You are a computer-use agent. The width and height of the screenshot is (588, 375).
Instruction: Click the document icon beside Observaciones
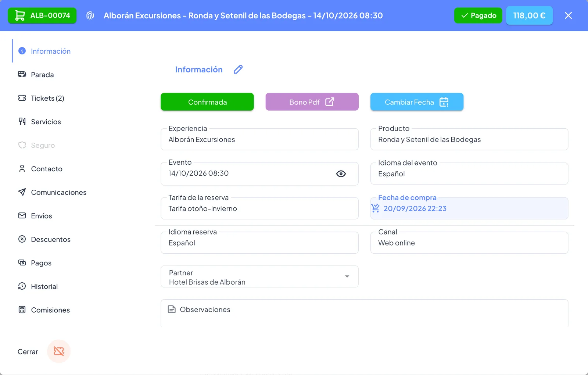click(x=172, y=309)
